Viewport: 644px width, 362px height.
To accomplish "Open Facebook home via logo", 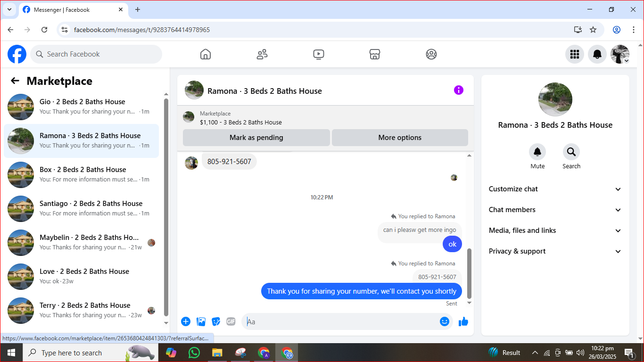I will pos(17,54).
